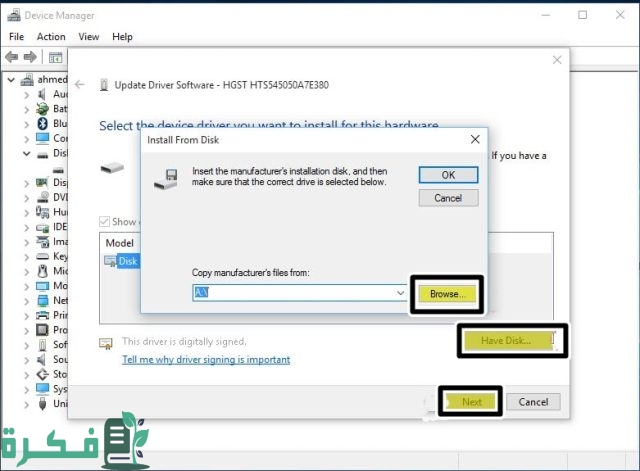Image resolution: width=640 pixels, height=471 pixels.
Task: Click the Batteries category icon
Action: click(x=42, y=108)
